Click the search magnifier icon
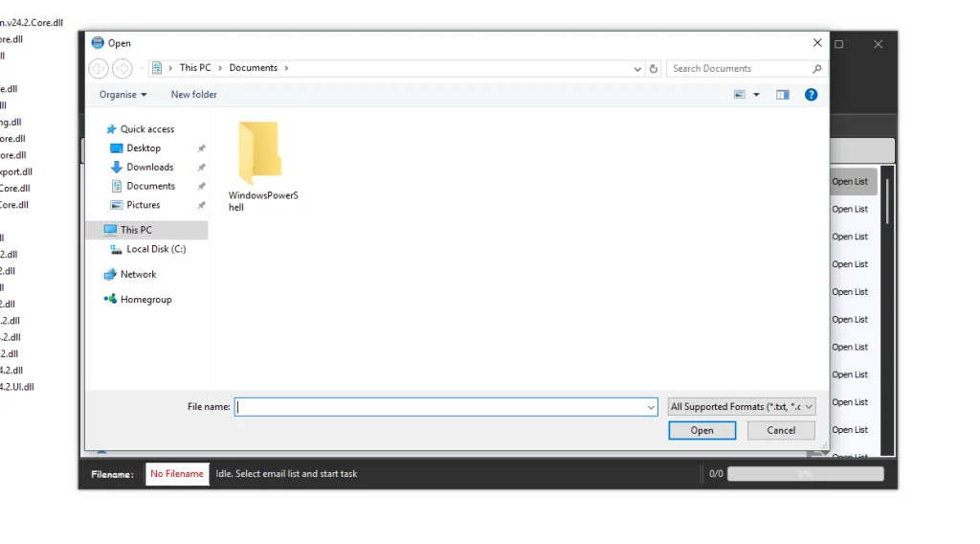 click(816, 69)
